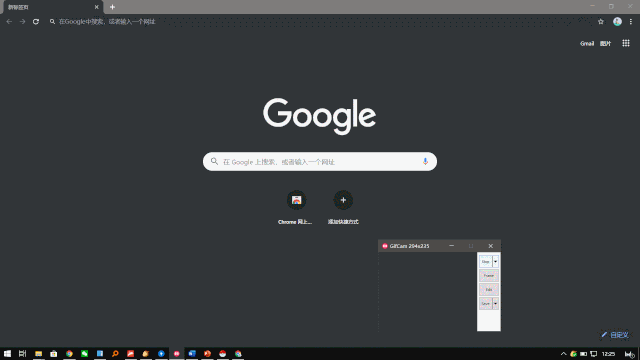The image size is (640, 360).
Task: Open the Chrome Web Store shortcut tile
Action: (x=296, y=207)
